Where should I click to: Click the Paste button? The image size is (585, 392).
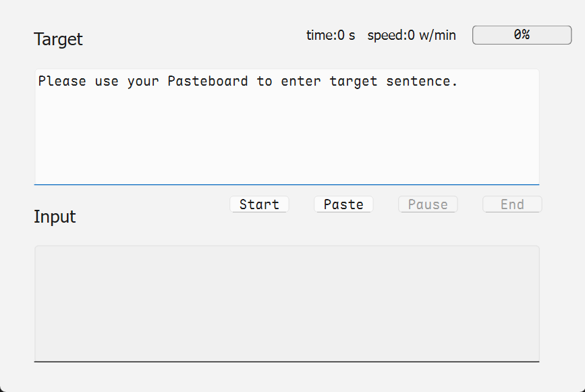343,204
